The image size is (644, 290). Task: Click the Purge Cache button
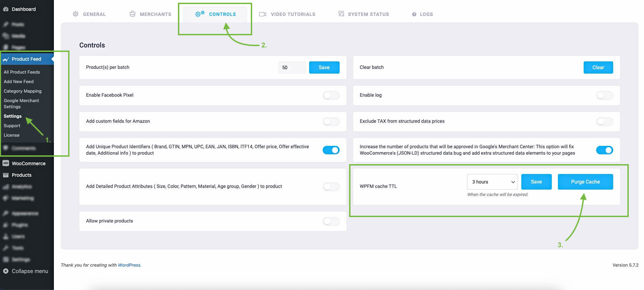[585, 182]
